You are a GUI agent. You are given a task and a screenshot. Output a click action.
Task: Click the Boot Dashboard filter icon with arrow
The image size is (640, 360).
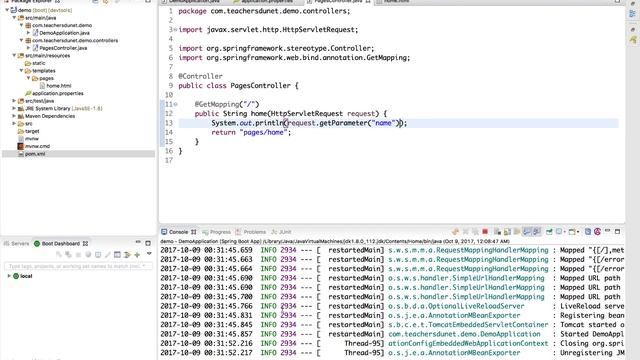tap(127, 255)
